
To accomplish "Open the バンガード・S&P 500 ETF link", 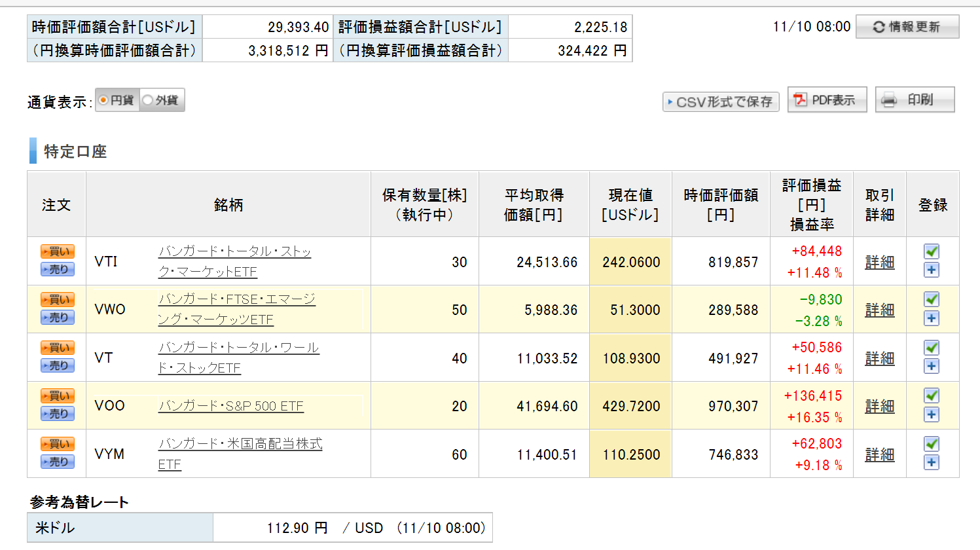I will (230, 406).
